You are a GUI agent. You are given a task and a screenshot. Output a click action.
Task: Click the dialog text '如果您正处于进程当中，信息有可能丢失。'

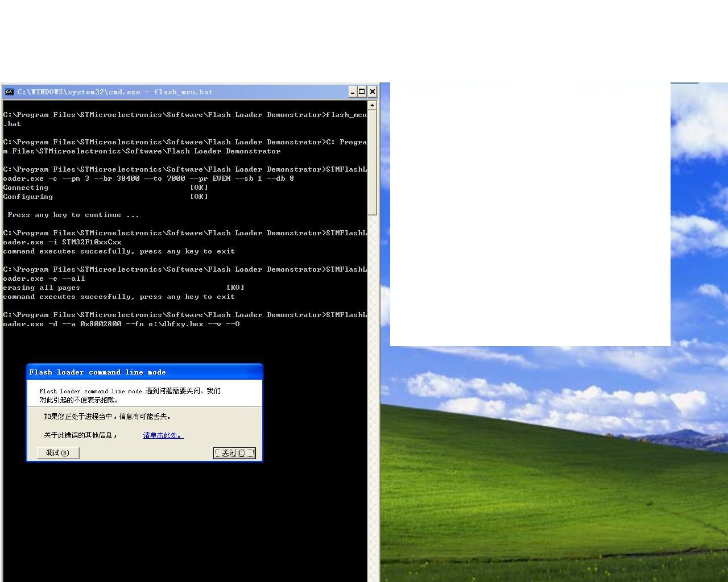click(107, 417)
